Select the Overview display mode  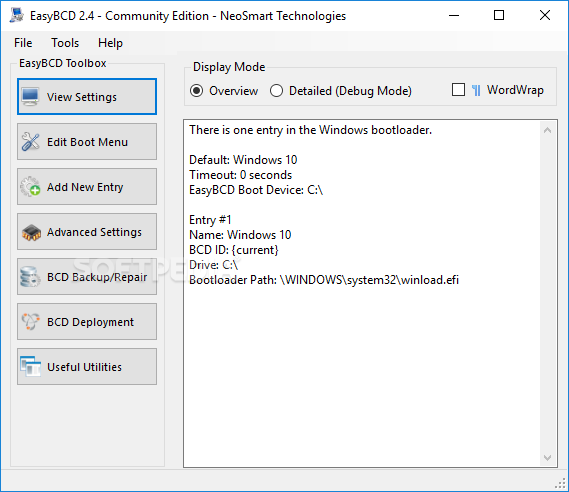[x=196, y=91]
